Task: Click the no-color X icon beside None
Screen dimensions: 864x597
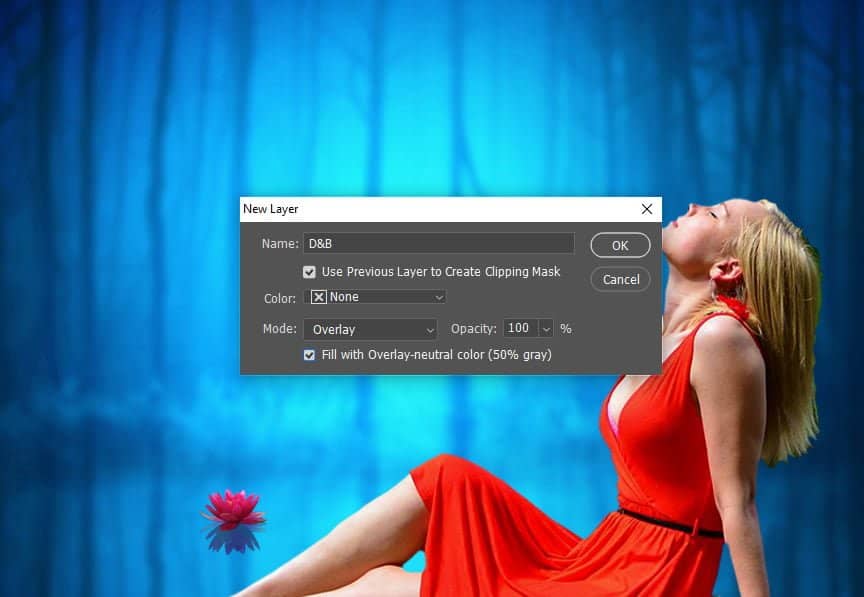Action: coord(319,297)
